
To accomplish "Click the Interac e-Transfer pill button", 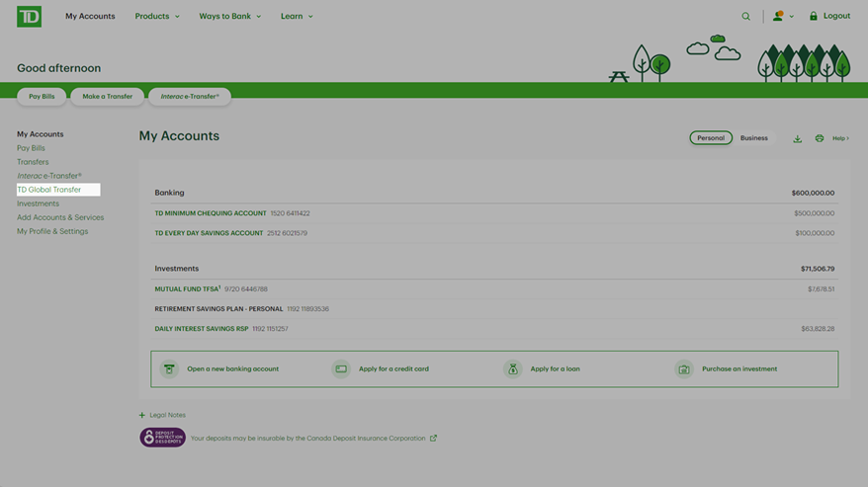I will [190, 96].
